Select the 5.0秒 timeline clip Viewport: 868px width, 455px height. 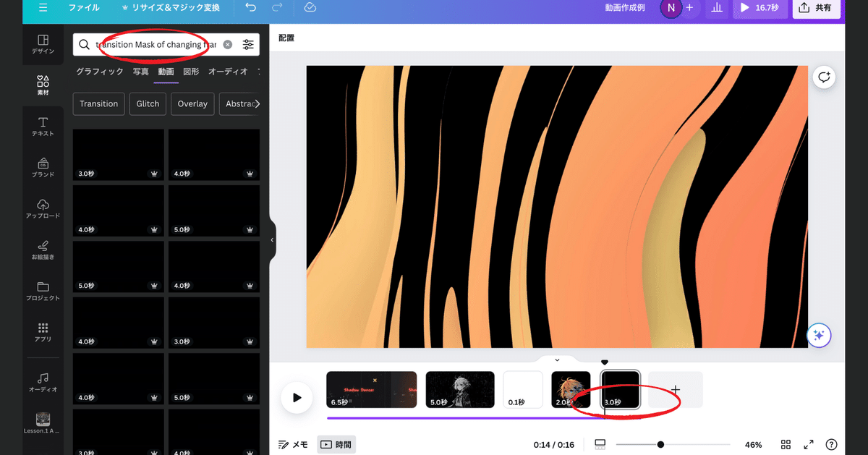pyautogui.click(x=460, y=390)
